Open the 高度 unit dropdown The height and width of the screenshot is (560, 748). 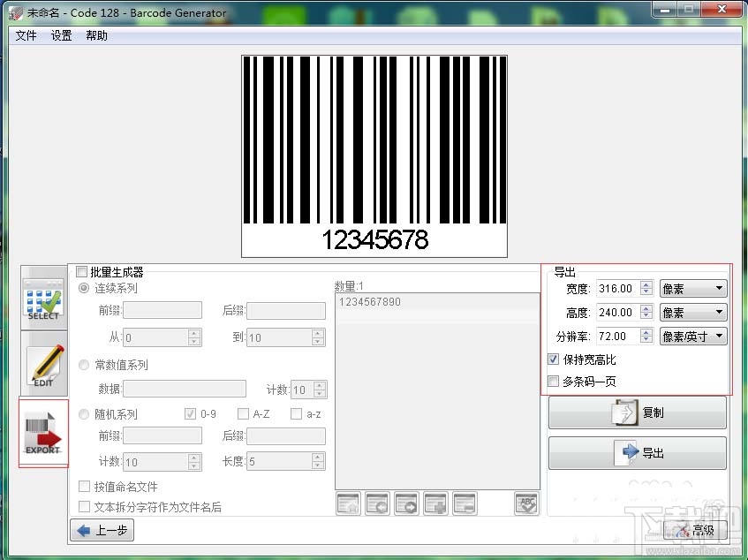coord(693,311)
